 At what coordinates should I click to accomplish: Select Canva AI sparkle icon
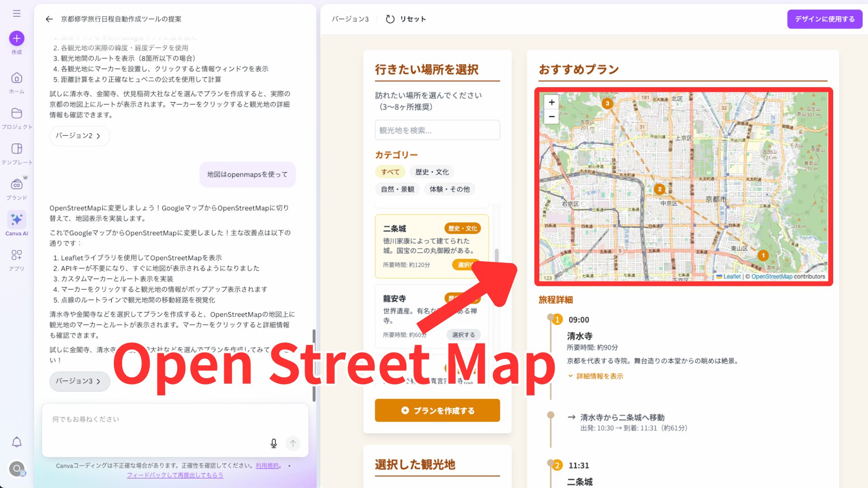pyautogui.click(x=17, y=220)
